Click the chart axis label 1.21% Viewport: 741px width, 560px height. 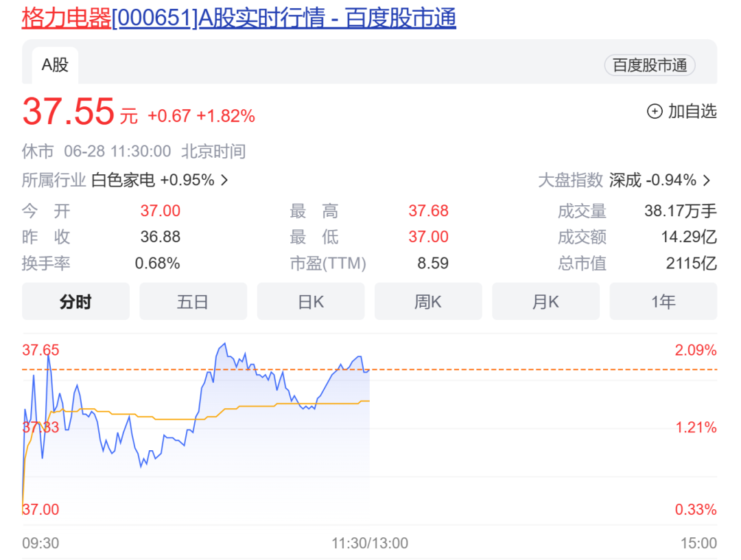click(x=696, y=428)
